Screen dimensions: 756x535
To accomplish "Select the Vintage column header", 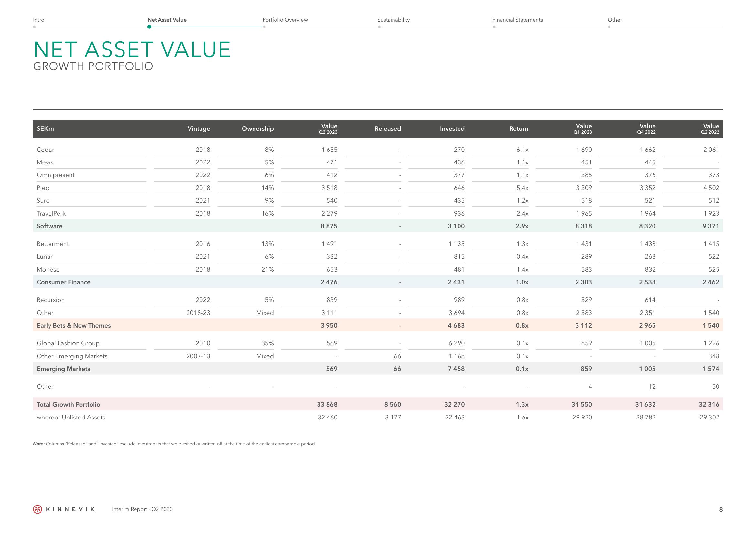I will click(199, 128).
